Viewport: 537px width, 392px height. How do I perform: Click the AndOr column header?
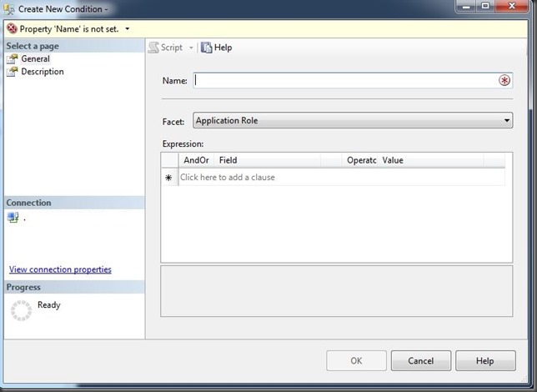(196, 160)
